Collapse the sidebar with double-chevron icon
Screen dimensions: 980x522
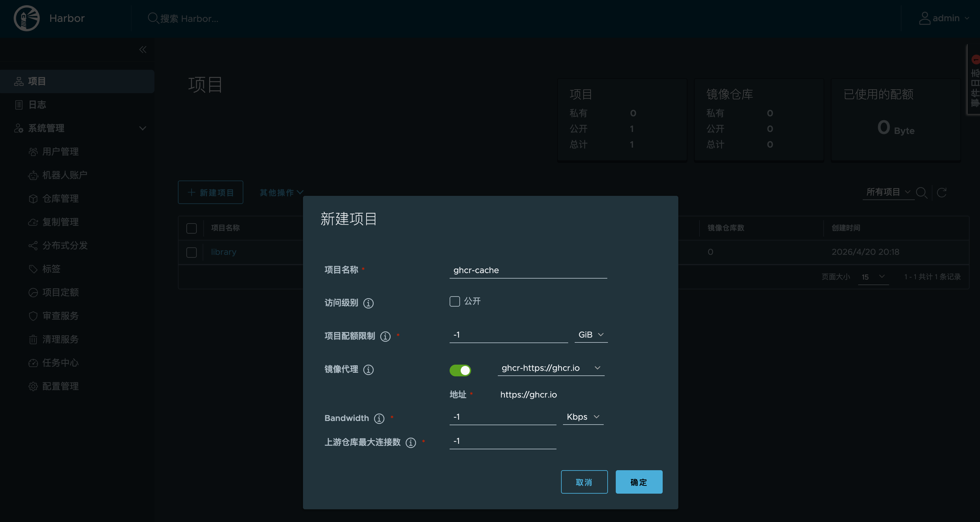(143, 50)
